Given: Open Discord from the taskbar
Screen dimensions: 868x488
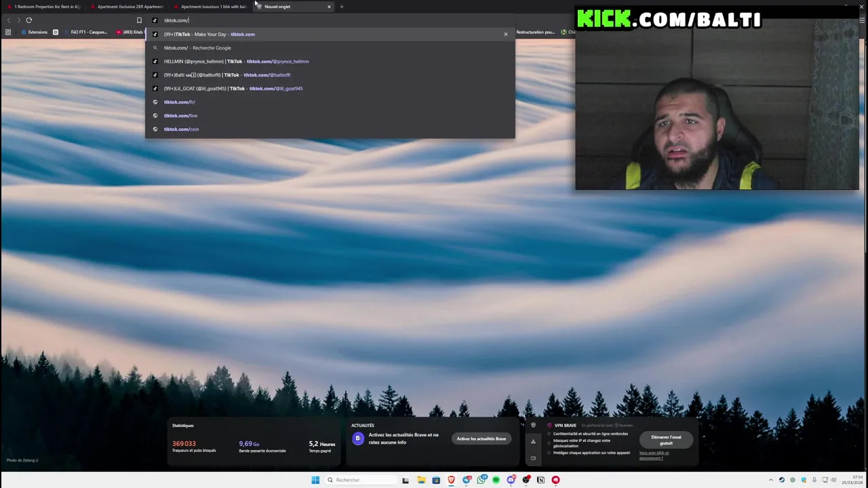Looking at the screenshot, I should pos(511,480).
